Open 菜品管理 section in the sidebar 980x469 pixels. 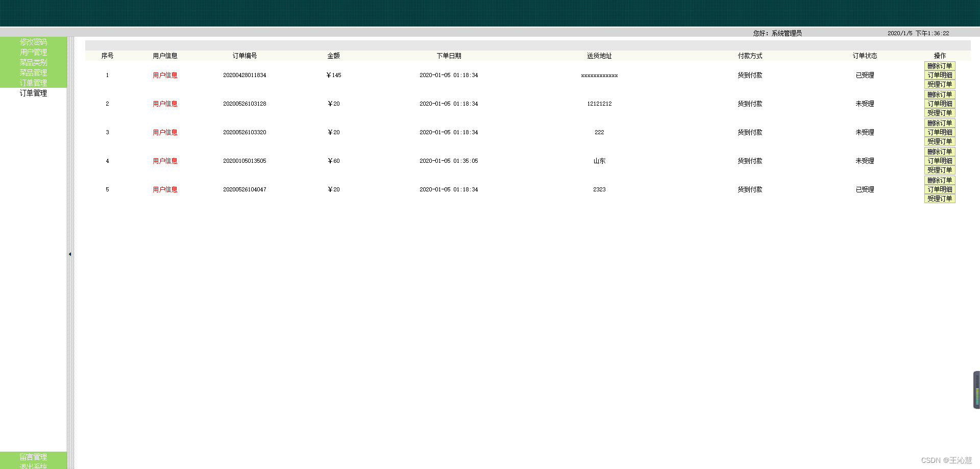point(33,72)
